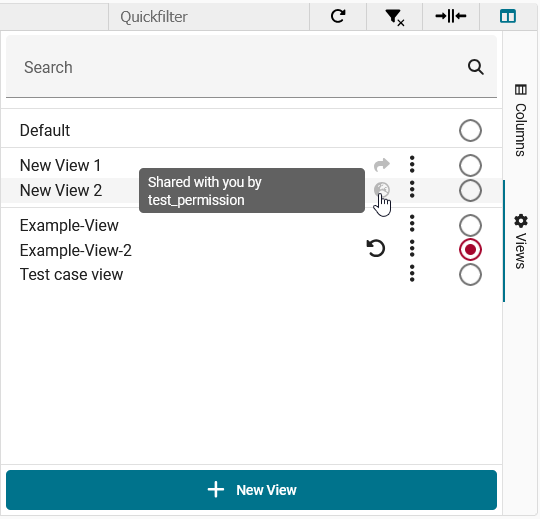Open the three-dot menu for Test case view
The width and height of the screenshot is (540, 519).
tap(412, 273)
